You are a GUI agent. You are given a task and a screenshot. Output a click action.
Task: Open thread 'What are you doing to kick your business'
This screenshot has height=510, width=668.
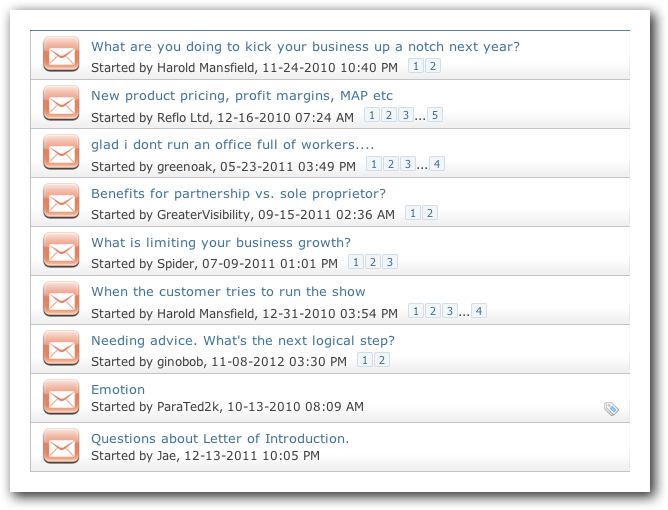click(x=305, y=46)
